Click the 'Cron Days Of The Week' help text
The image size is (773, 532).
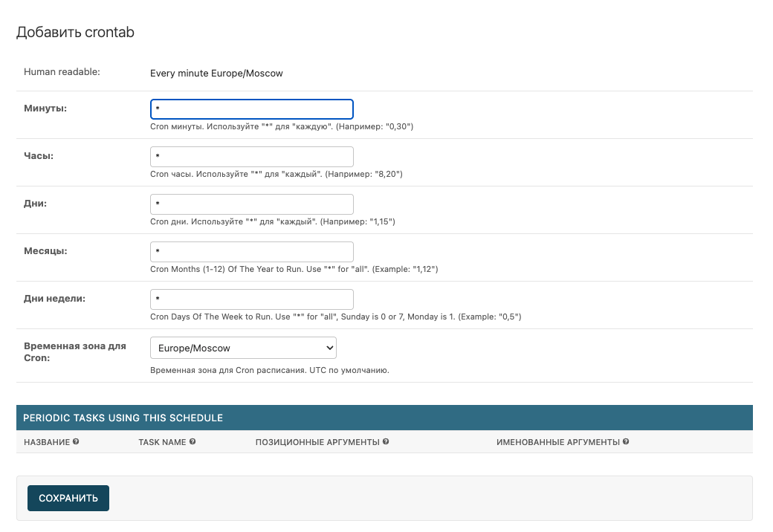point(336,317)
